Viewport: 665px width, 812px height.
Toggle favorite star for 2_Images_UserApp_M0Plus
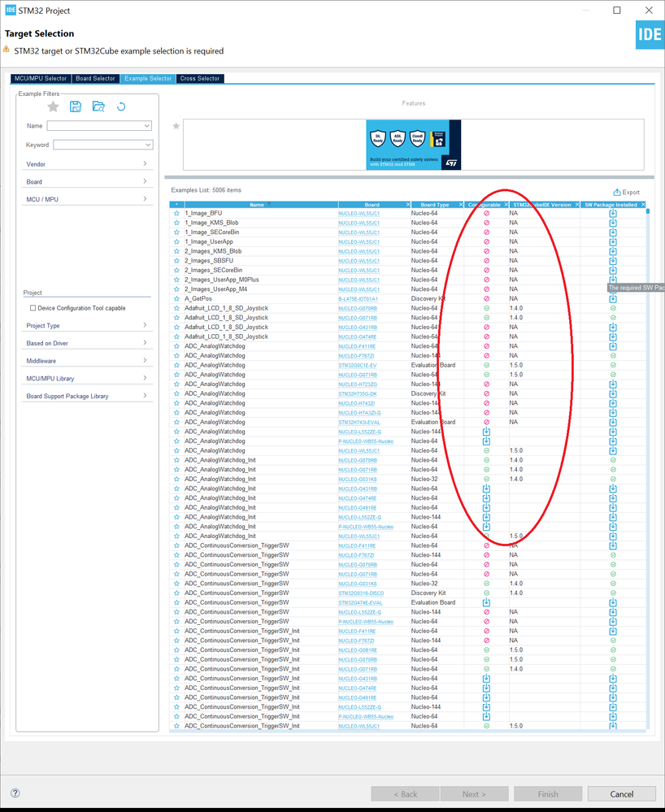coord(176,280)
